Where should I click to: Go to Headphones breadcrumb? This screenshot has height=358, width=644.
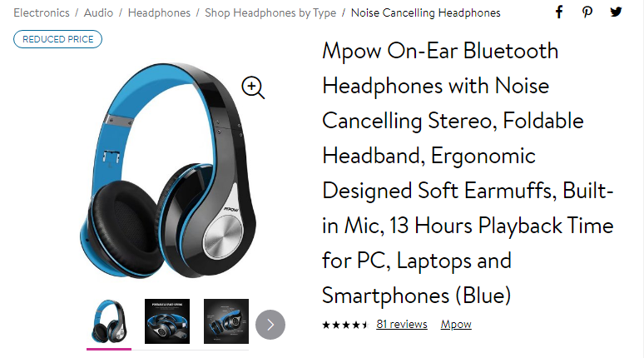[159, 12]
